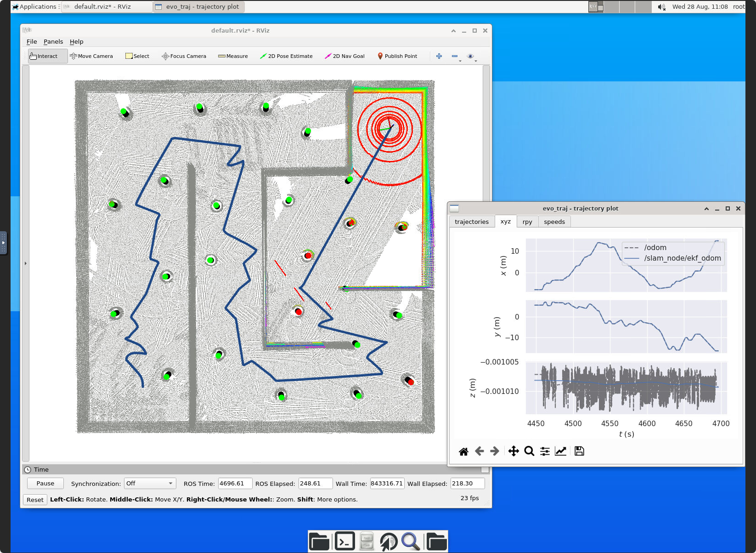756x553 pixels.
Task: Click the Publish Point tool
Action: [x=397, y=56]
